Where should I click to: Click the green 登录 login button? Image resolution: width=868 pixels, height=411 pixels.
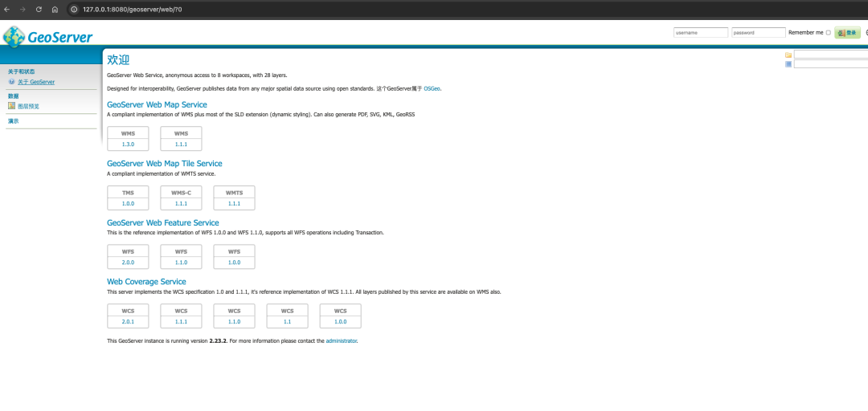(848, 33)
